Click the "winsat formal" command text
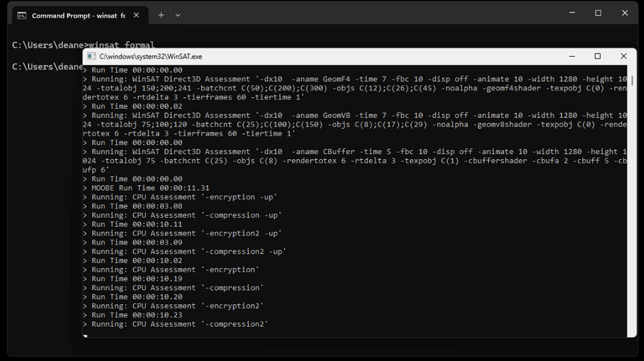The height and width of the screenshot is (361, 644). pos(122,45)
